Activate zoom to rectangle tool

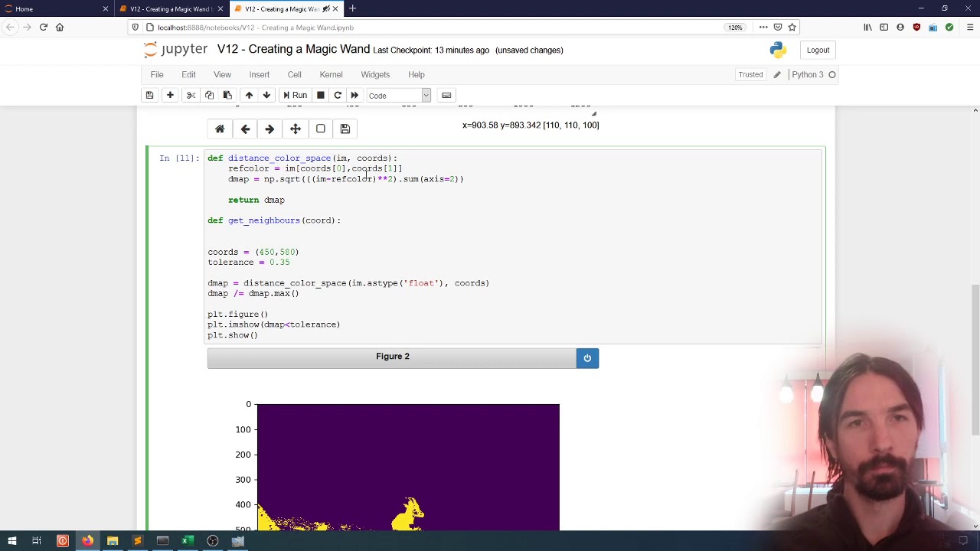coord(321,129)
